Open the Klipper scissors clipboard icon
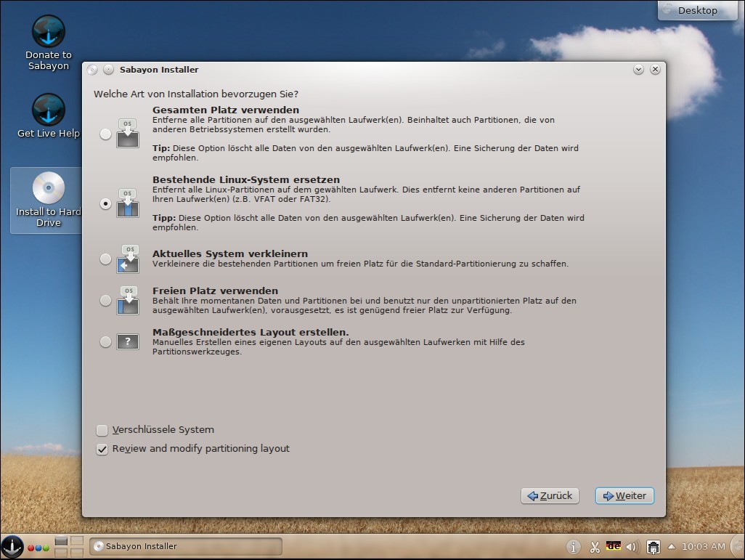This screenshot has width=745, height=560. tap(595, 547)
